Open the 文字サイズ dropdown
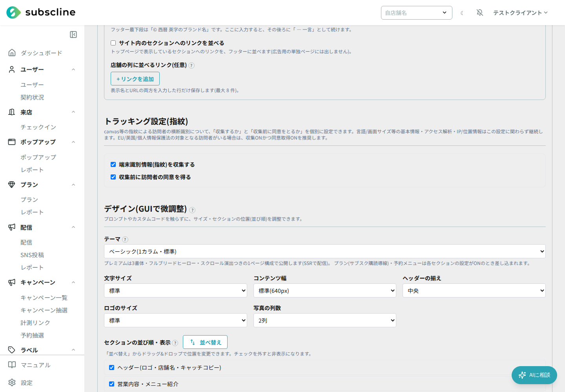 (x=175, y=290)
